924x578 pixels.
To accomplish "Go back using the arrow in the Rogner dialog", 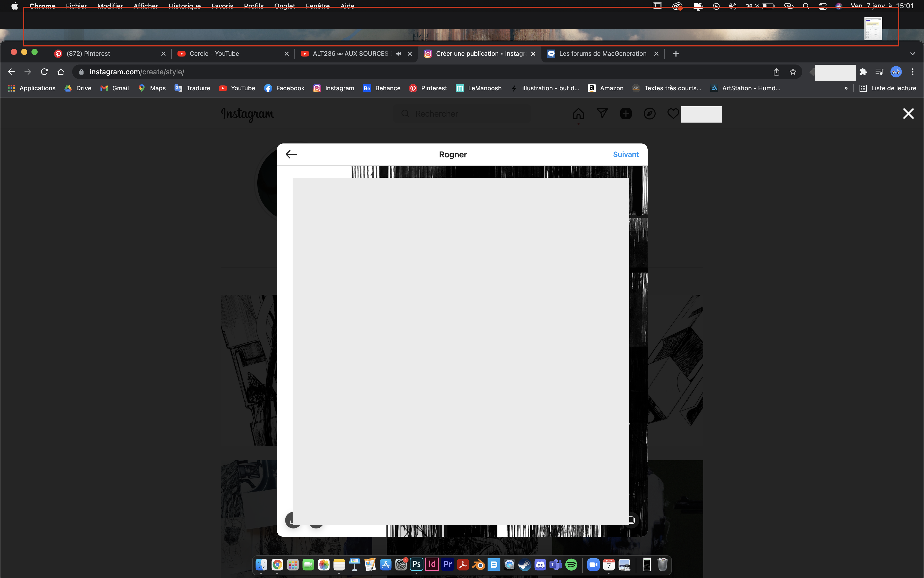I will point(291,154).
